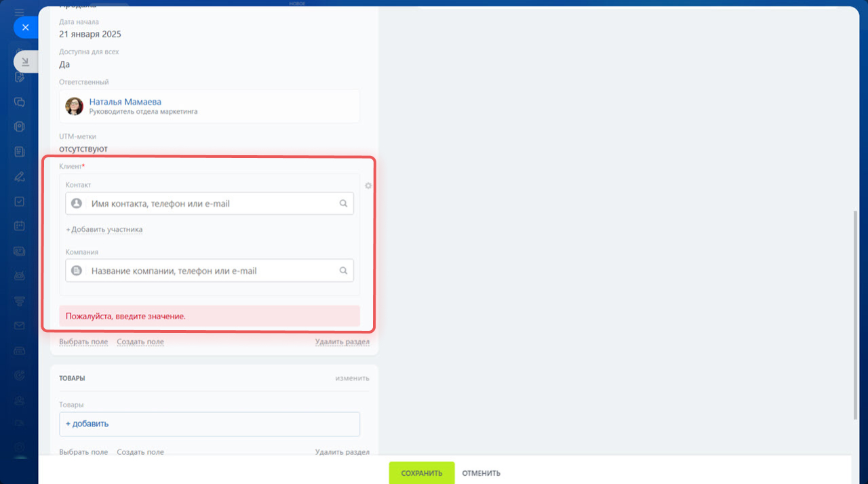Open the mail envelope icon in sidebar

click(20, 325)
